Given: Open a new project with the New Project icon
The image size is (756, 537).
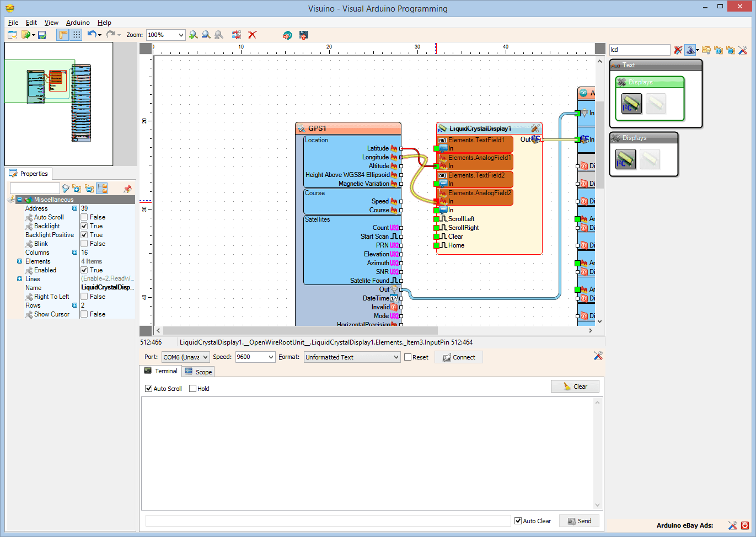Looking at the screenshot, I should (x=12, y=35).
